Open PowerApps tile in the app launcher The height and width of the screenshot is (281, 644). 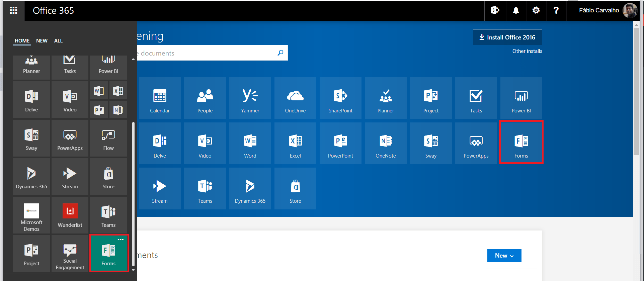point(70,138)
